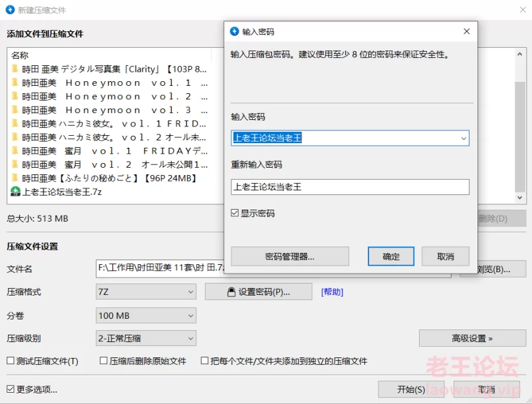Click the folder icon of 蜜月 vol. 2 オール未公開
532x404 pixels.
point(15,164)
